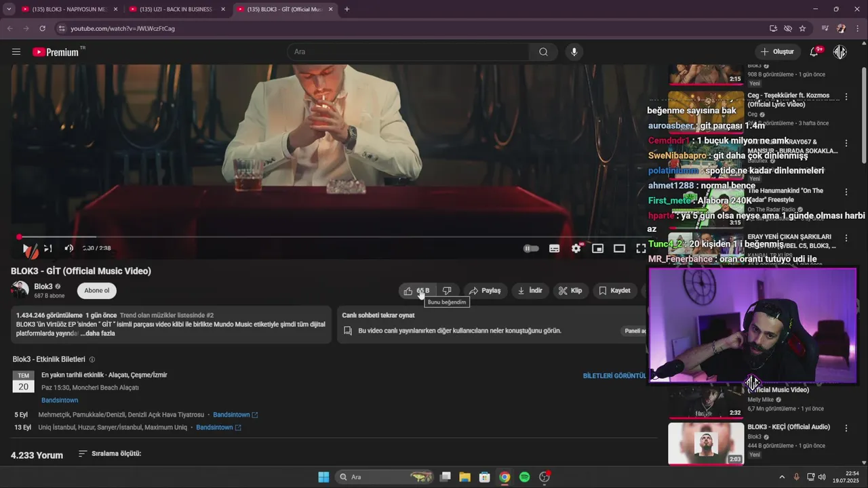This screenshot has height=488, width=868.
Task: Toggle subtitles in the player
Action: pos(554,249)
